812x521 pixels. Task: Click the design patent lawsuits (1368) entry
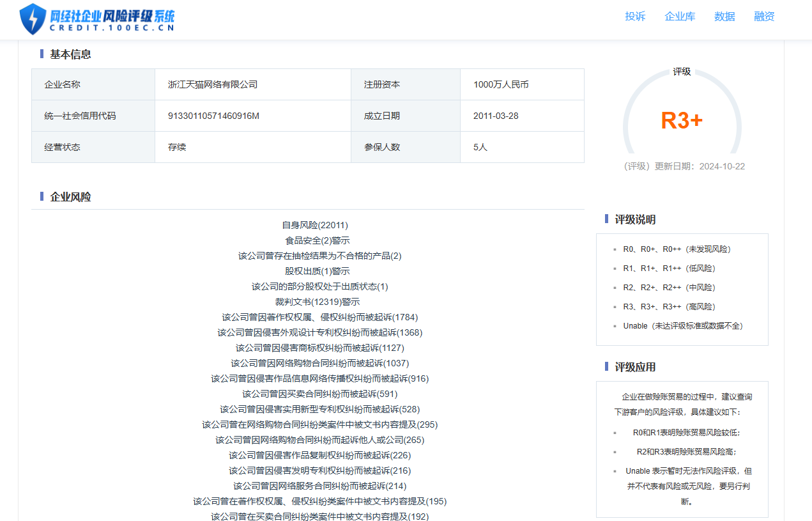pos(319,332)
